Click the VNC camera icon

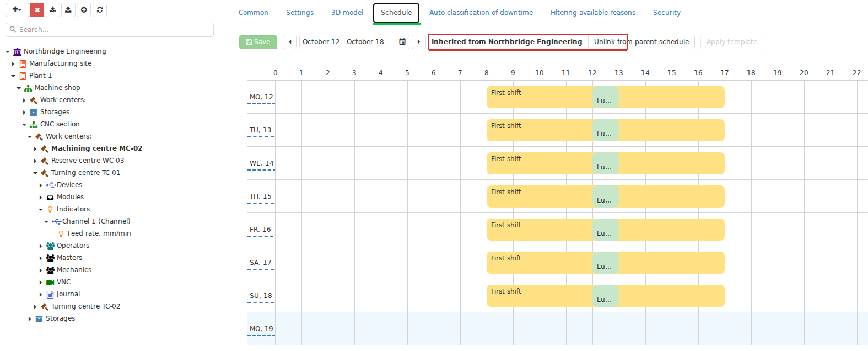(x=50, y=282)
